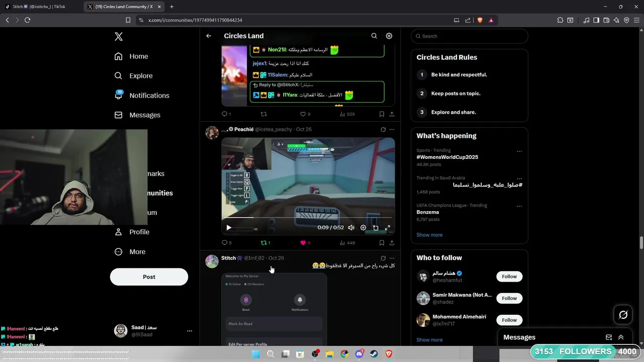This screenshot has height=362, width=644.
Task: Open the Benzema trend
Action: point(428,212)
